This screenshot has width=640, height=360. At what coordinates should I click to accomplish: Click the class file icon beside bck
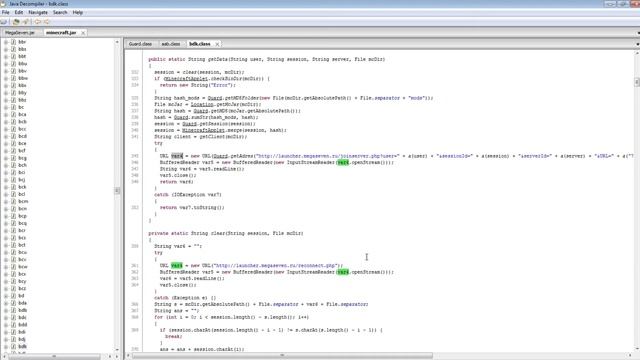(x=13, y=187)
